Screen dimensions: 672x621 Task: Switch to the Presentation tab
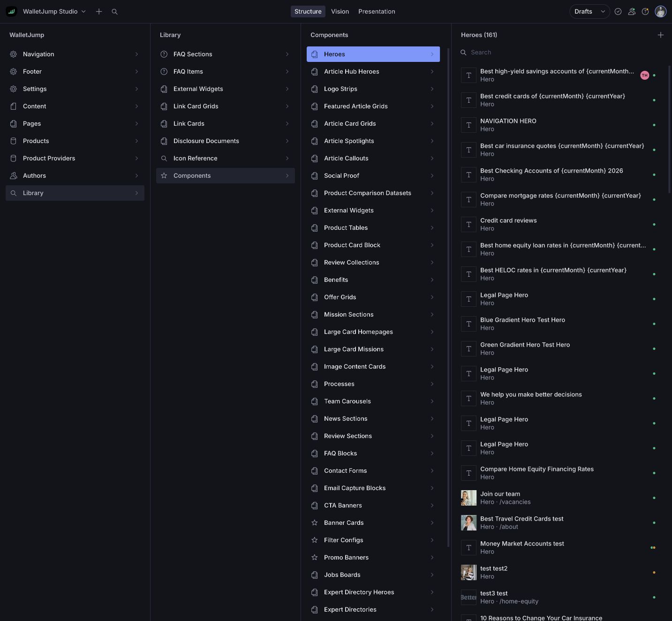[x=377, y=11]
